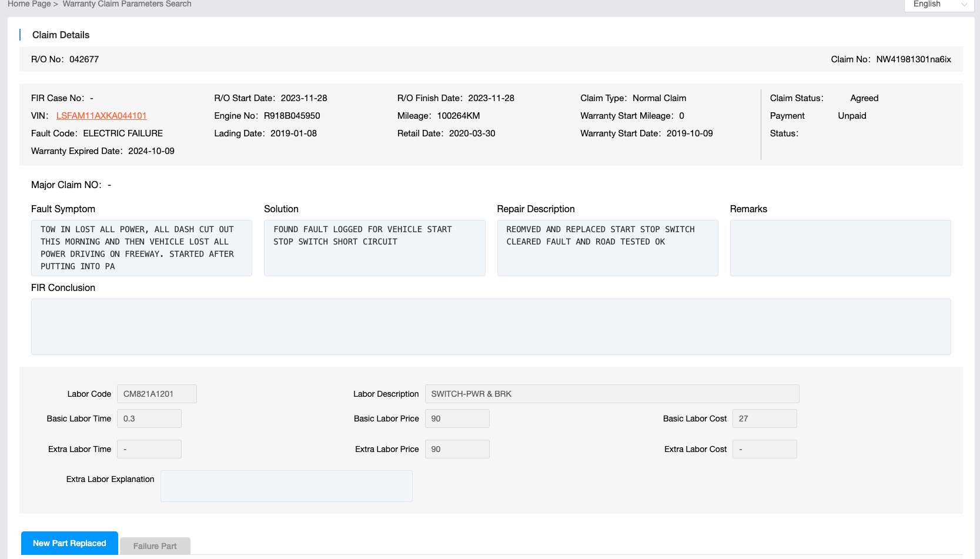Click the Basic Labor Cost field

point(764,419)
